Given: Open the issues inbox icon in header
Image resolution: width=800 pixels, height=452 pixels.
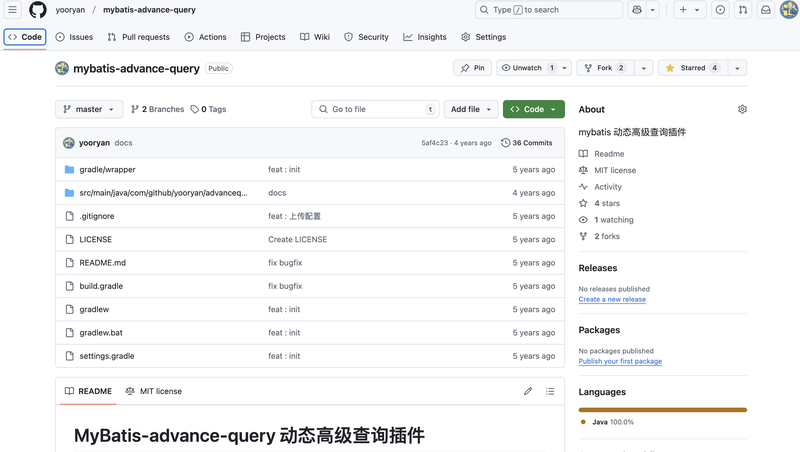Looking at the screenshot, I should pyautogui.click(x=720, y=10).
